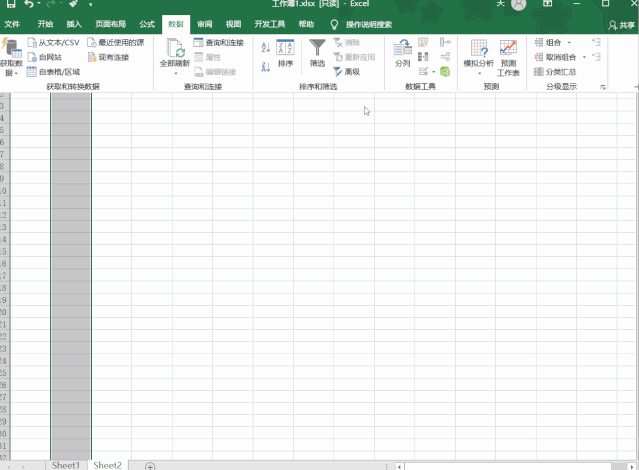Click the user account avatar

pos(518,4)
